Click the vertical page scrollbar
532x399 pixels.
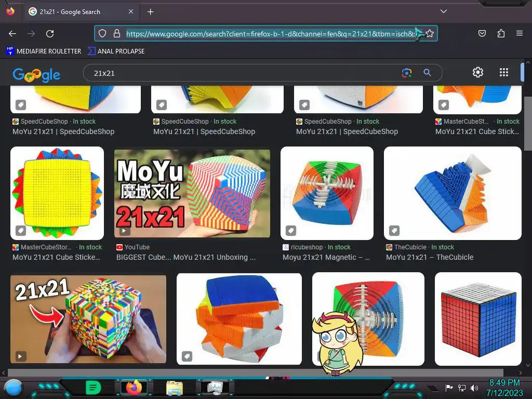[528, 123]
